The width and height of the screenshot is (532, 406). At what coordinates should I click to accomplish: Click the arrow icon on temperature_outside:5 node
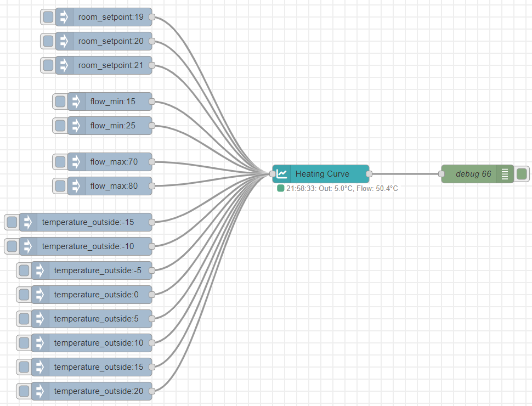coord(40,319)
